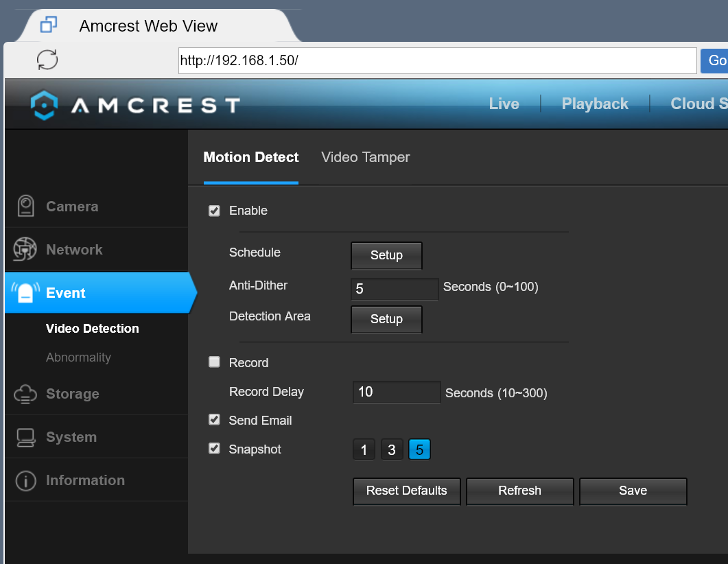Click the Detection Area Setup button

[386, 319]
